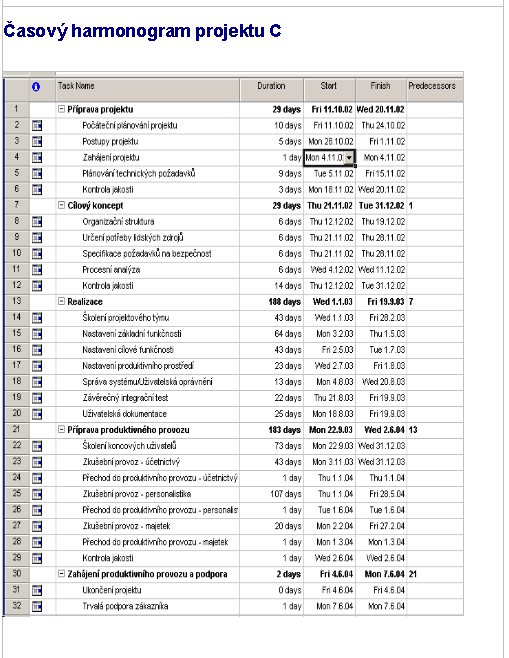Viewport: 509px width, 658px height.
Task: Click the task icon in row 25
Action: [x=37, y=494]
